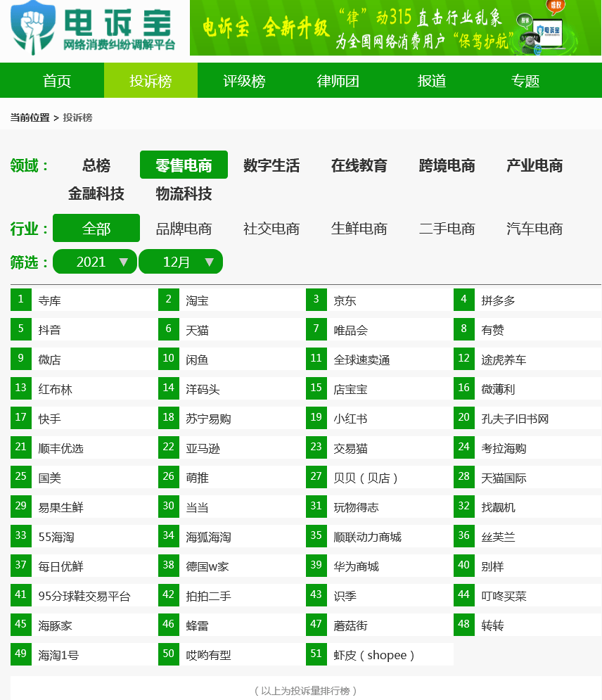Select the 金融科技 domain filter

coord(96,193)
